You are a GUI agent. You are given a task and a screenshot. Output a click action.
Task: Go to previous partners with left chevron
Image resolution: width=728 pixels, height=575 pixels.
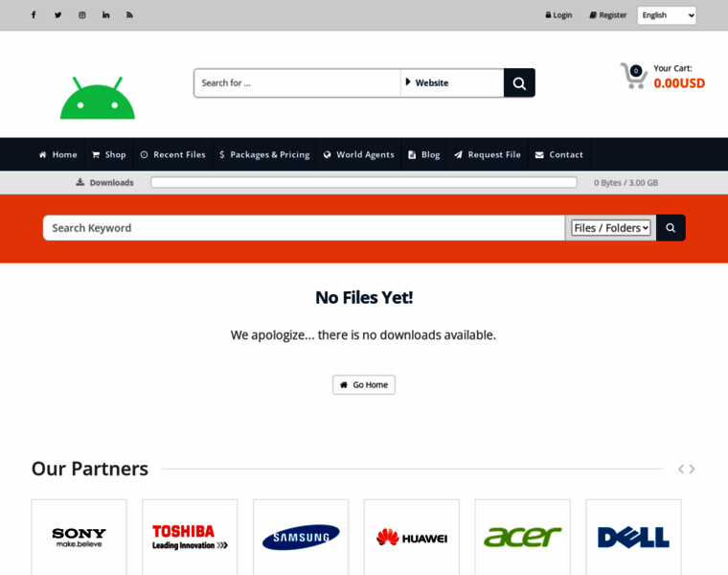tap(681, 469)
